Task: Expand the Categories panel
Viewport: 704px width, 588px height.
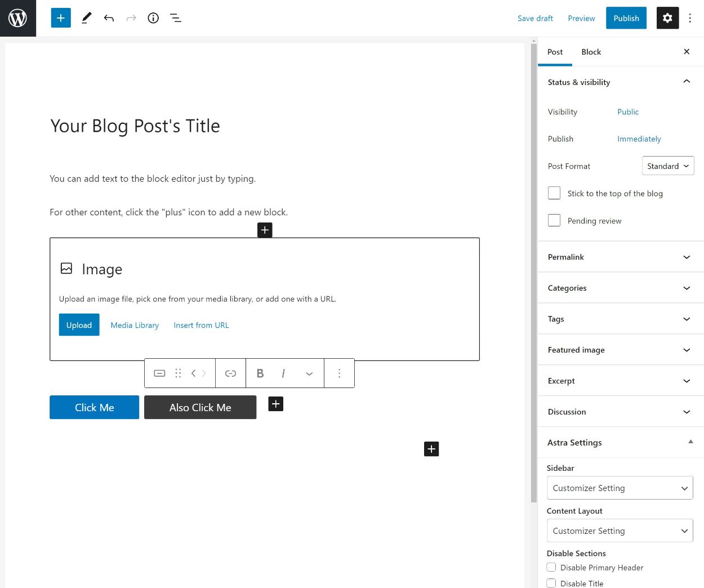Action: [x=621, y=288]
